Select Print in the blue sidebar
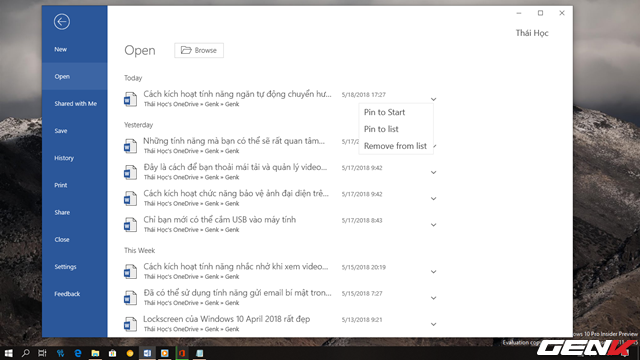This screenshot has height=360, width=640. pos(75,185)
